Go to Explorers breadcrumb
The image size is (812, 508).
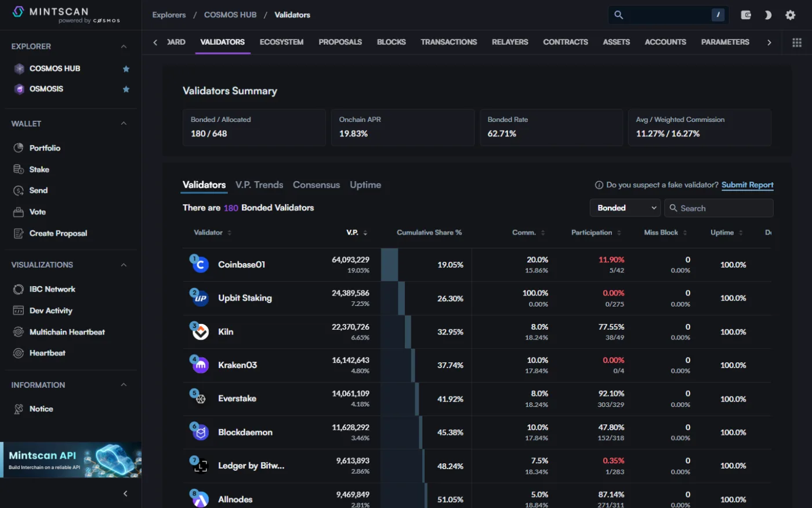pyautogui.click(x=169, y=15)
